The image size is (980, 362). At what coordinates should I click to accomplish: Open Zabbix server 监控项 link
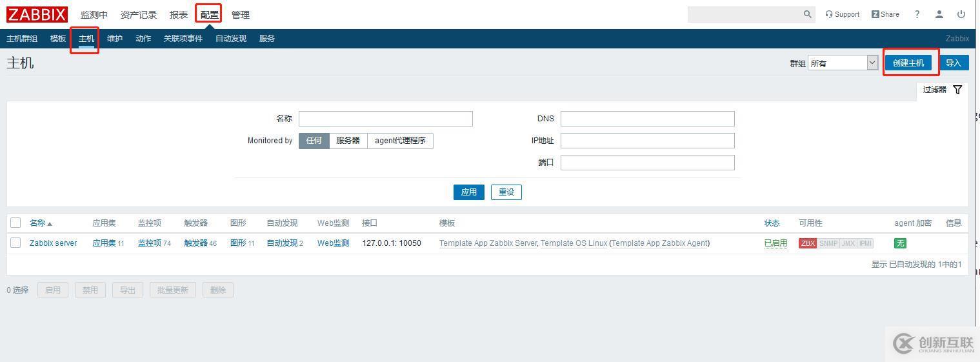point(149,243)
